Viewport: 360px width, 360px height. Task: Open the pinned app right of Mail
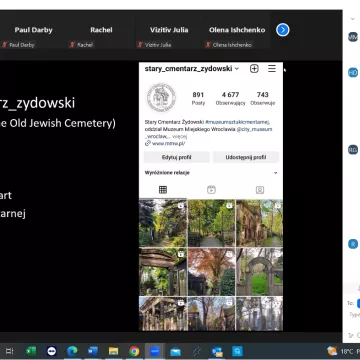click(196, 351)
